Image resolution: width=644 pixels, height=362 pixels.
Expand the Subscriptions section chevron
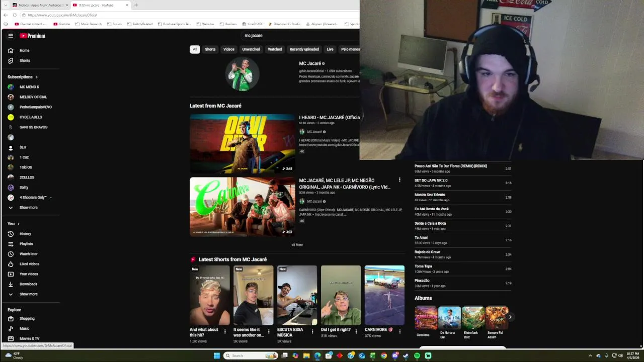pyautogui.click(x=37, y=77)
